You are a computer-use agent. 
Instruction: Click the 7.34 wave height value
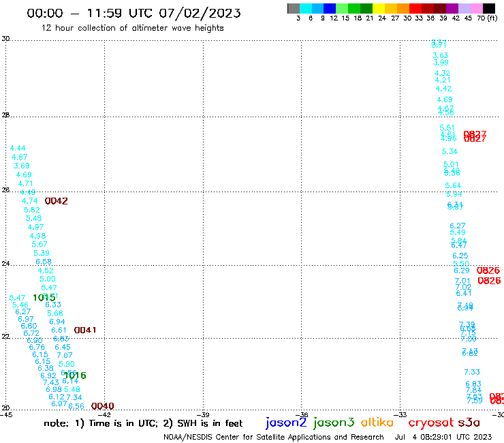pyautogui.click(x=74, y=397)
